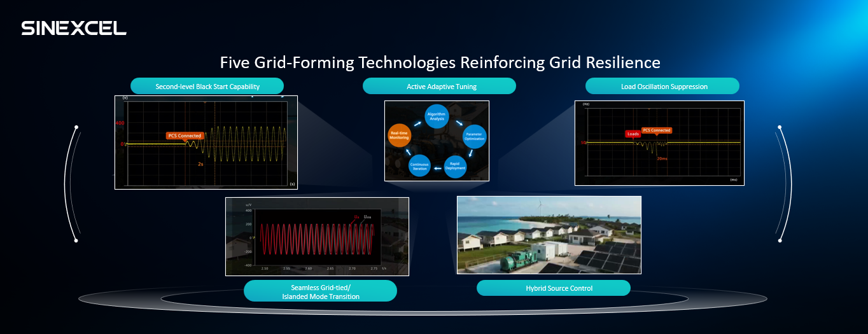
Task: Click the SINEXCEL logo
Action: click(74, 28)
